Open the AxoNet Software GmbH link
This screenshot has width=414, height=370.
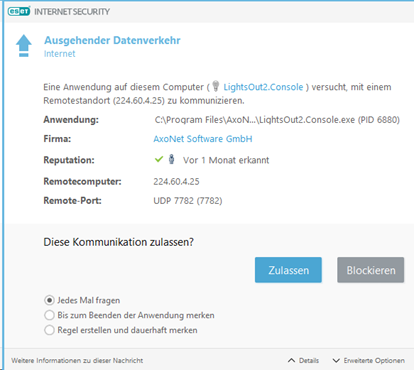(x=203, y=139)
